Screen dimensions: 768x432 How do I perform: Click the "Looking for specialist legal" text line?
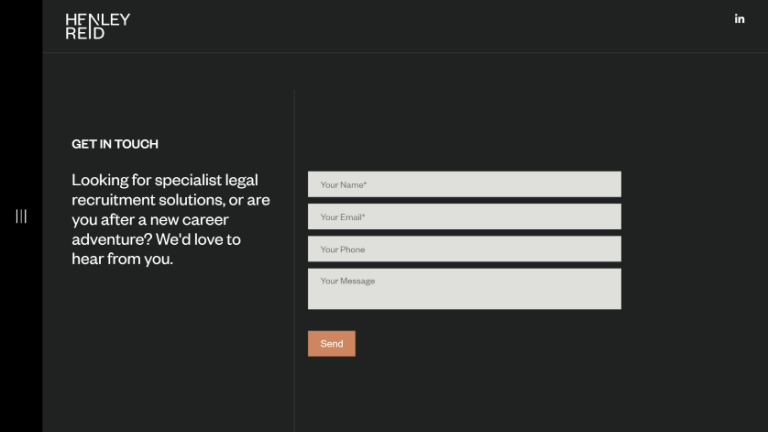[x=165, y=180]
